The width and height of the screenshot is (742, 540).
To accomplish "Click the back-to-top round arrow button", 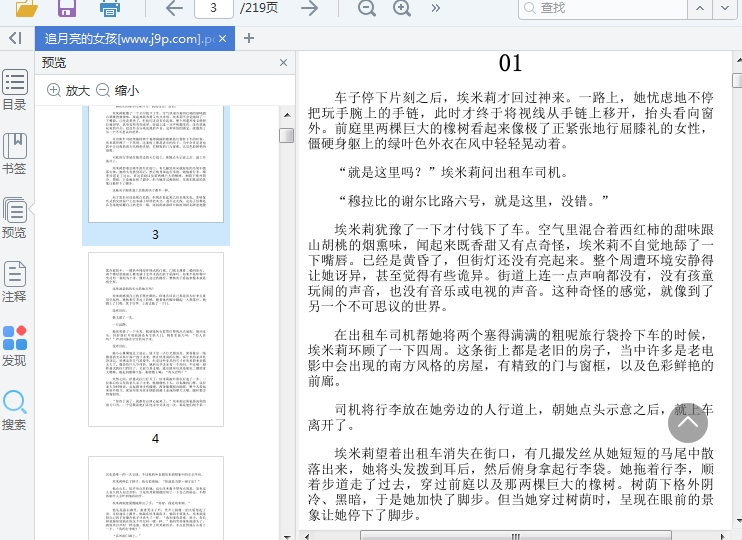I will 688,423.
